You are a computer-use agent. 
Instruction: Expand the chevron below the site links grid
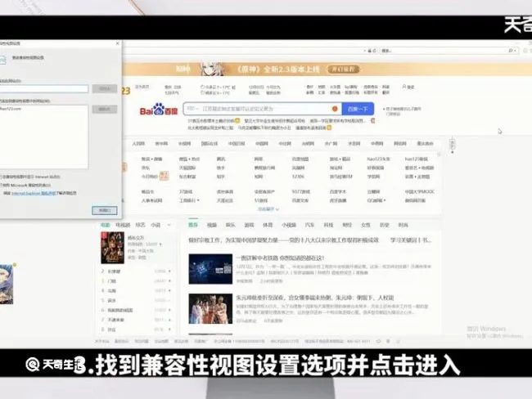(277, 209)
